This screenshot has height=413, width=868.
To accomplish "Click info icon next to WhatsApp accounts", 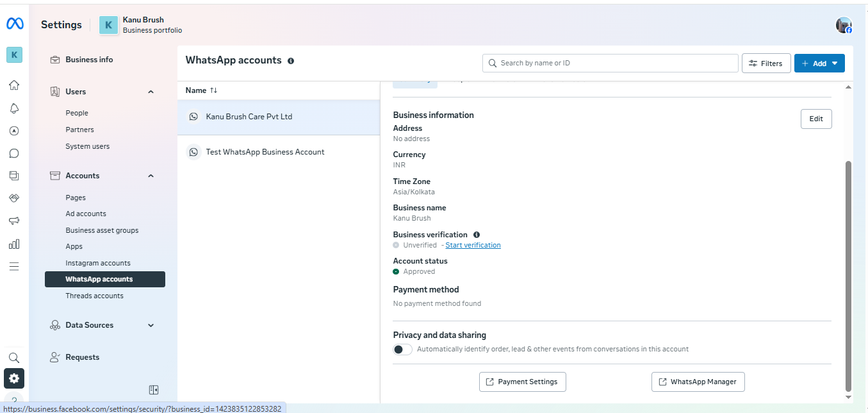I will pos(291,61).
